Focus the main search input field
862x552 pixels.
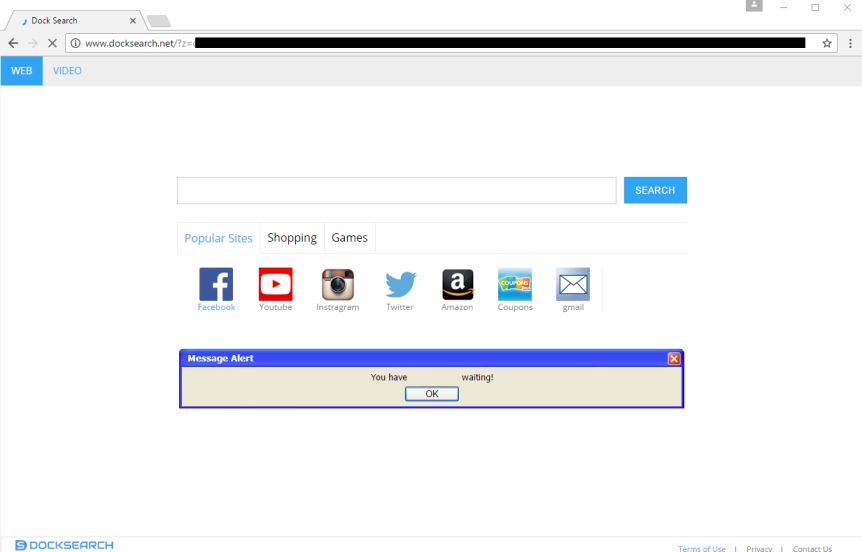[396, 190]
